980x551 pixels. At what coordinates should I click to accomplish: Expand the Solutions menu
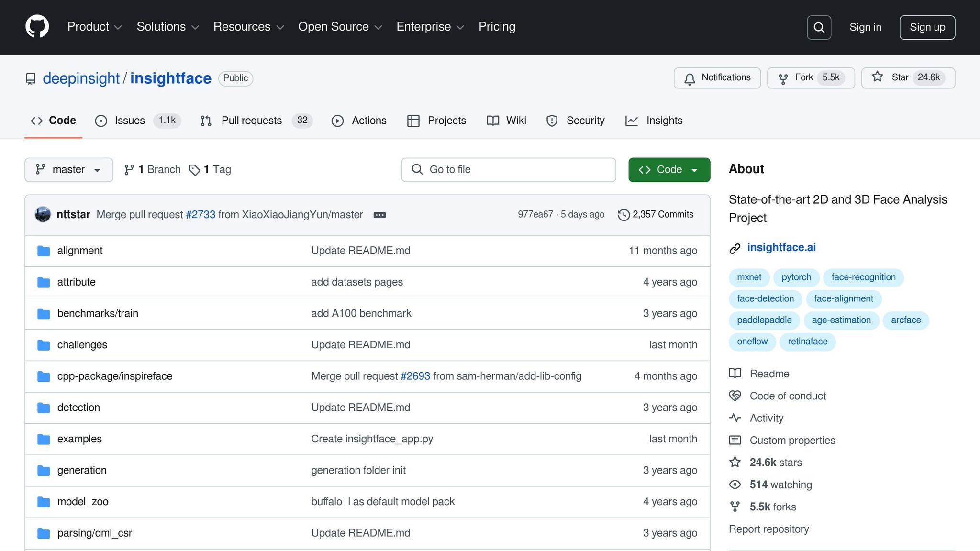[167, 27]
